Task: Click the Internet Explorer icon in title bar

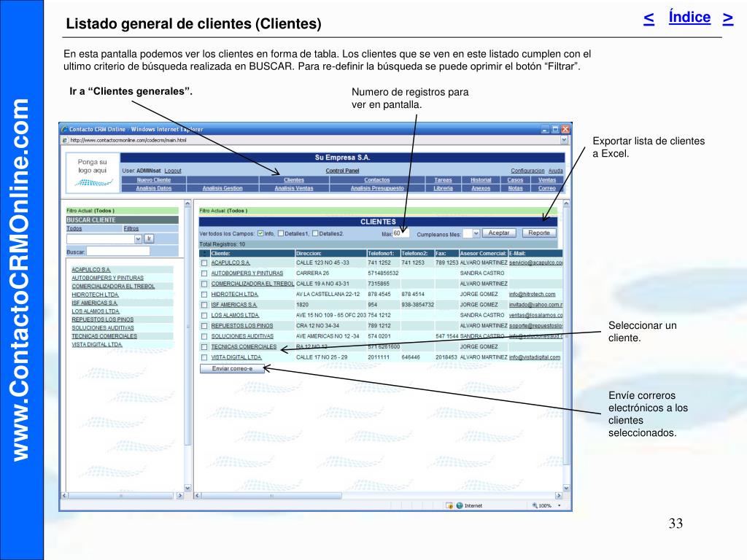Action: [x=65, y=129]
